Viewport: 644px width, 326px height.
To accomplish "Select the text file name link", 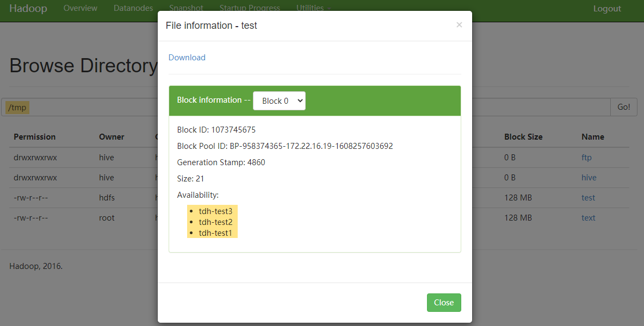I will 588,218.
